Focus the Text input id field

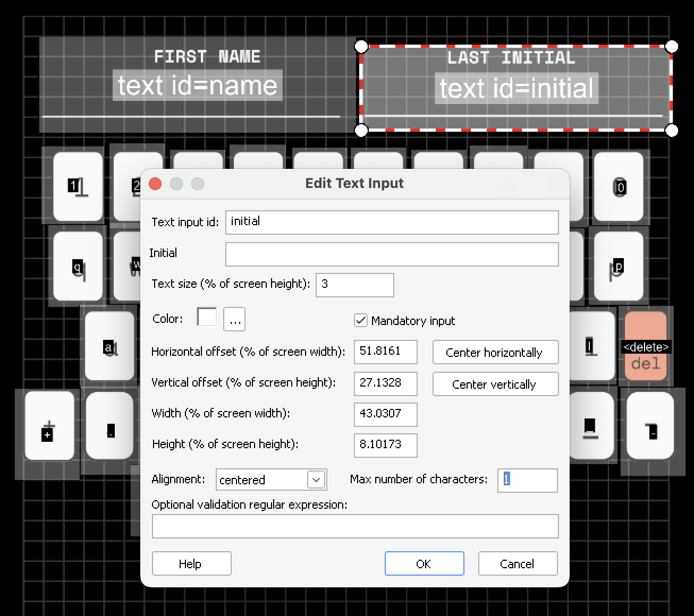392,222
